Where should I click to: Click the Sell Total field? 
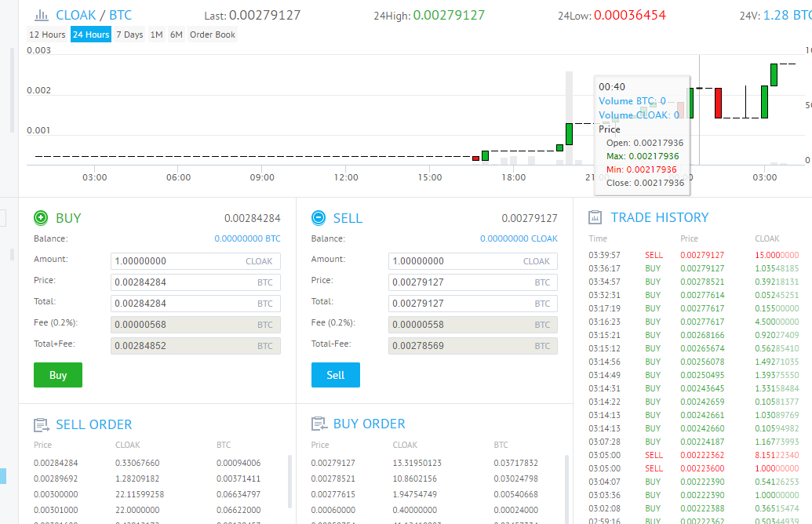point(473,304)
